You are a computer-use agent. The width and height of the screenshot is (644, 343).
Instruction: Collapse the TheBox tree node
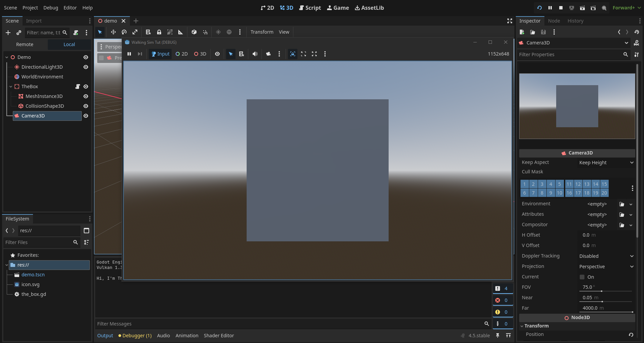pos(11,87)
